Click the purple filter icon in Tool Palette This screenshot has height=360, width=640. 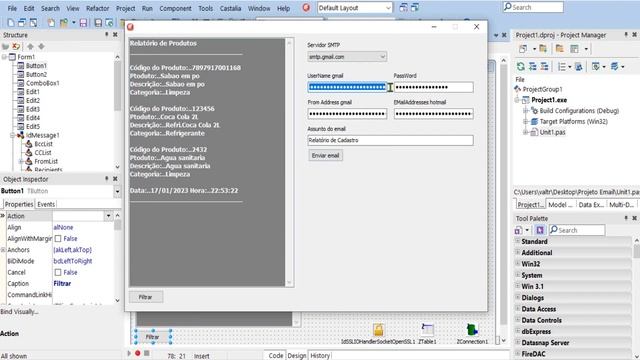[540, 230]
